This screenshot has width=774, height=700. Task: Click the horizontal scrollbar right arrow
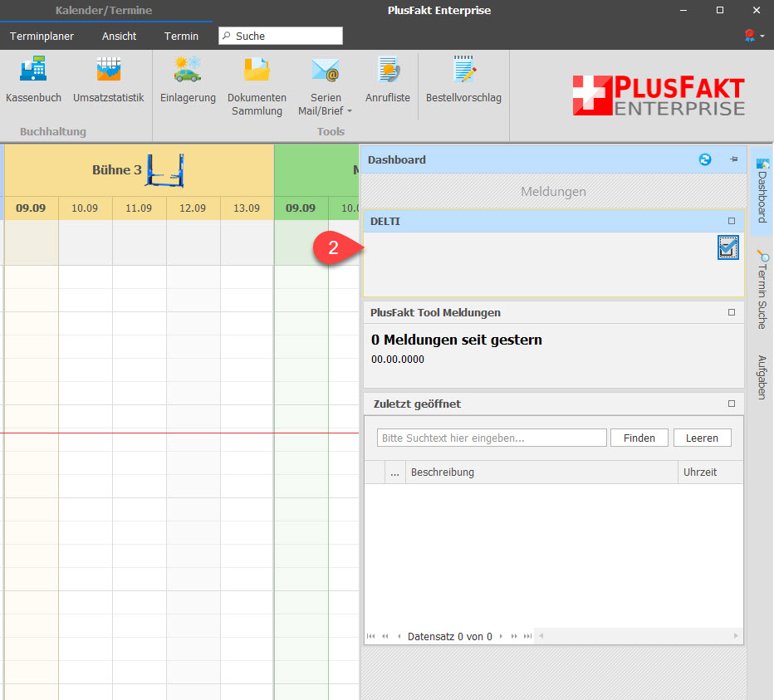[x=736, y=636]
